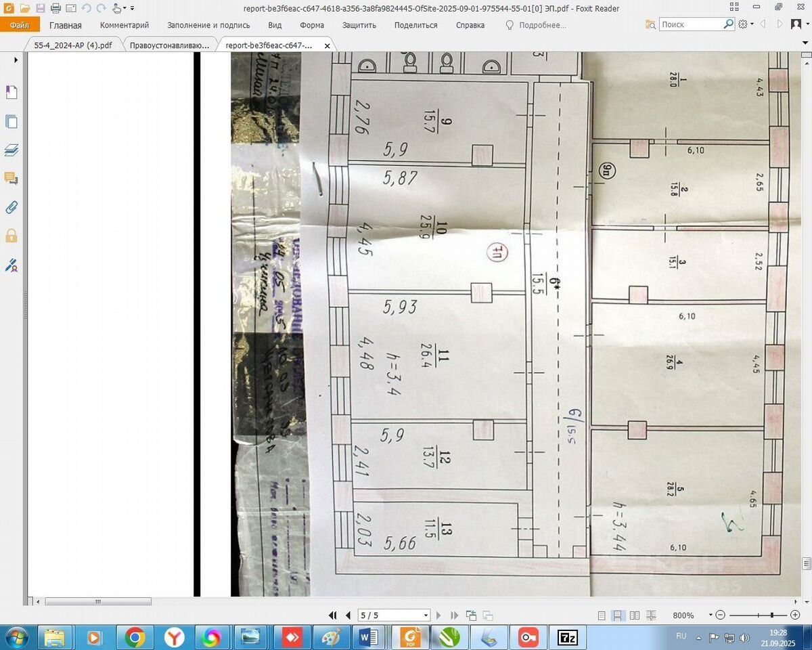
Task: Enable single page view mode
Action: click(602, 615)
